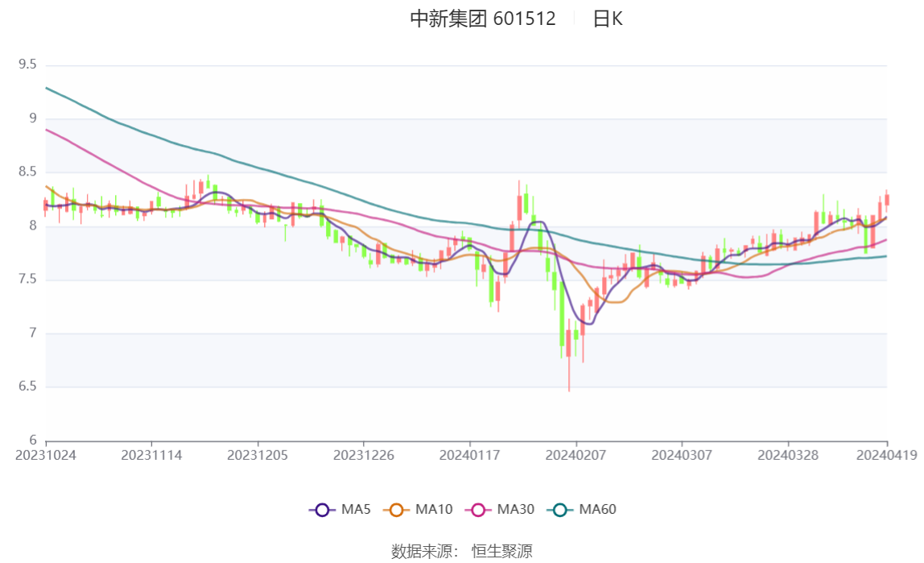924x563 pixels.
Task: Hide the MA10 line via its legend text
Action: tap(434, 510)
